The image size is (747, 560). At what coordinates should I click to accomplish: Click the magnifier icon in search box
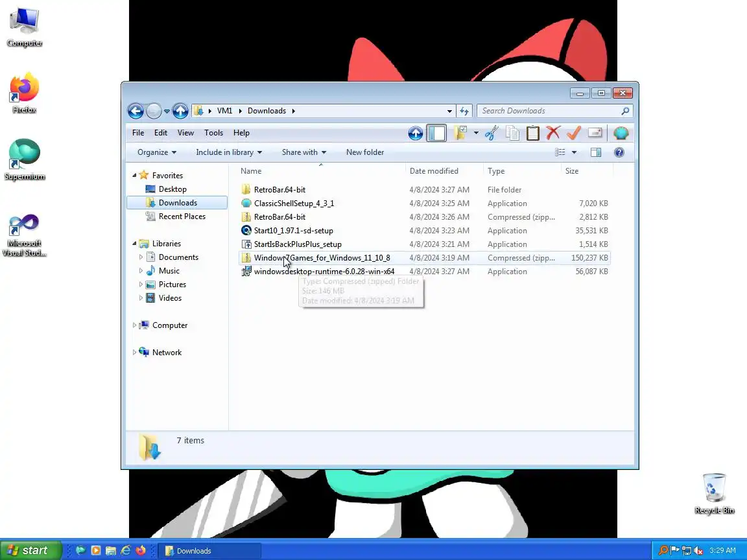(625, 111)
